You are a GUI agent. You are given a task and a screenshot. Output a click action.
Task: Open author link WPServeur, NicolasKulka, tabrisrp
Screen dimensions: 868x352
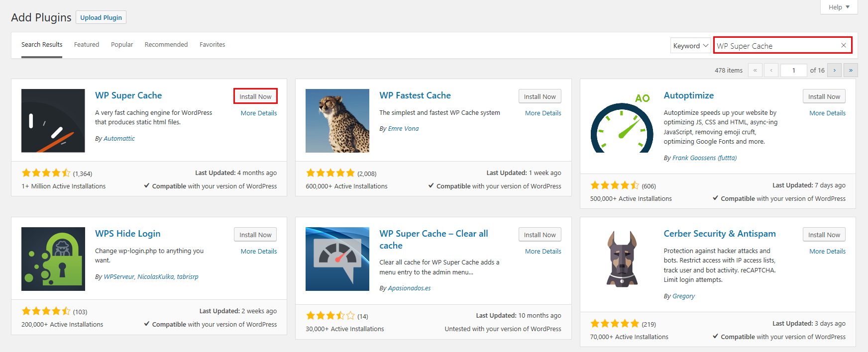151,277
